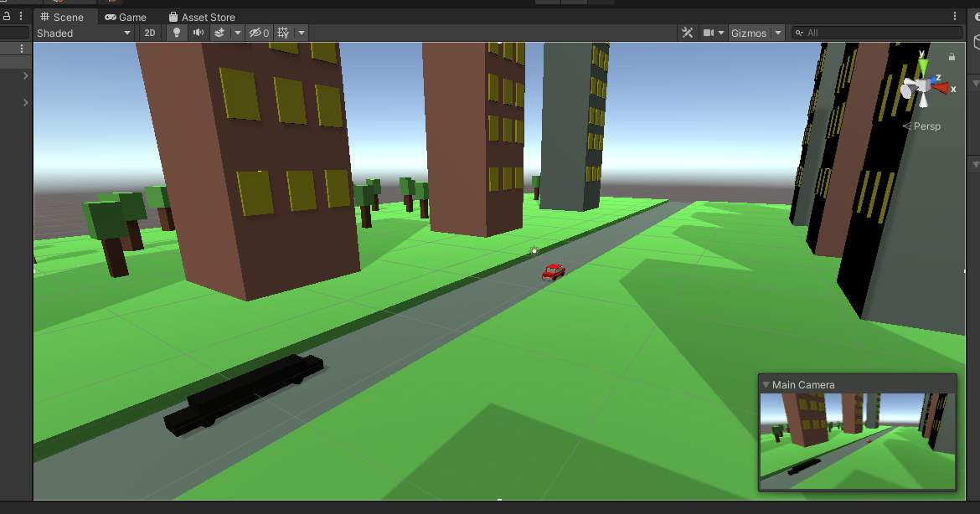980x514 pixels.
Task: Click the effects visibility icon in Scene toolbar
Action: tap(220, 33)
